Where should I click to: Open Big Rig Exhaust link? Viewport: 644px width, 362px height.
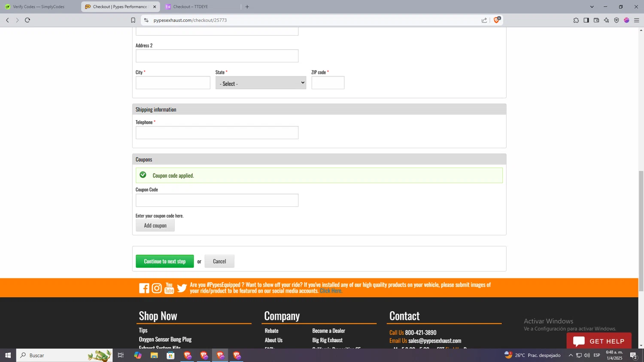328,340
